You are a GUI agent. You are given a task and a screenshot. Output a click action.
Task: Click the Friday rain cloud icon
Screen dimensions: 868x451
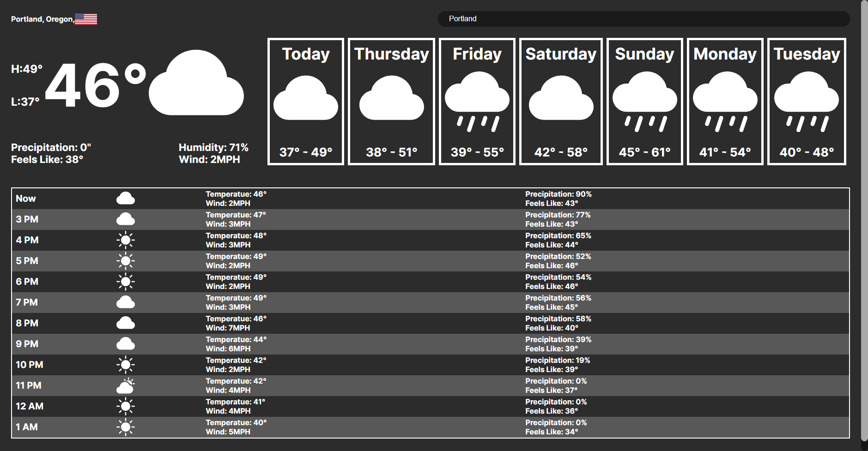(x=477, y=102)
